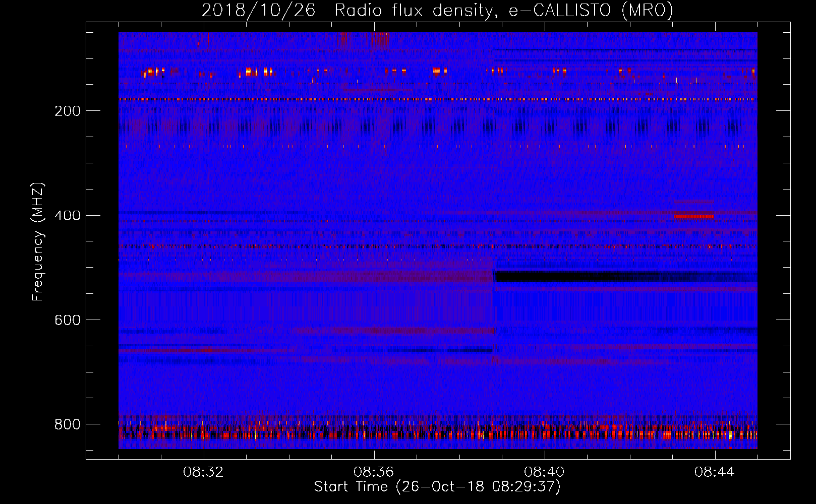Viewport: 816px width, 504px height.
Task: Click the 08:40 time tick label
Action: (x=545, y=472)
